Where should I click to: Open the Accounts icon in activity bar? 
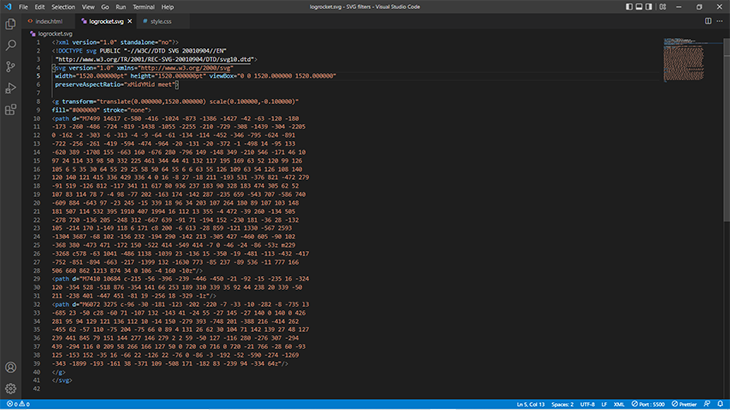click(11, 368)
